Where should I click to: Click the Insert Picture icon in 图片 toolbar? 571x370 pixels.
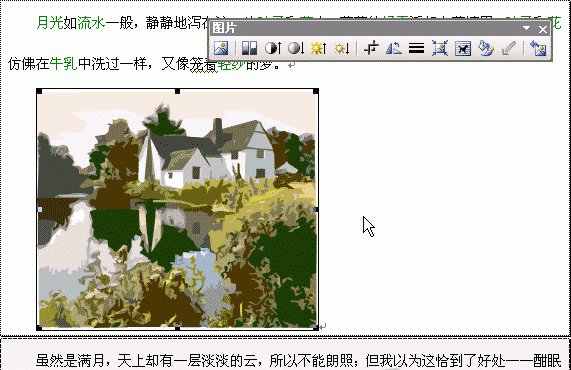(x=221, y=48)
